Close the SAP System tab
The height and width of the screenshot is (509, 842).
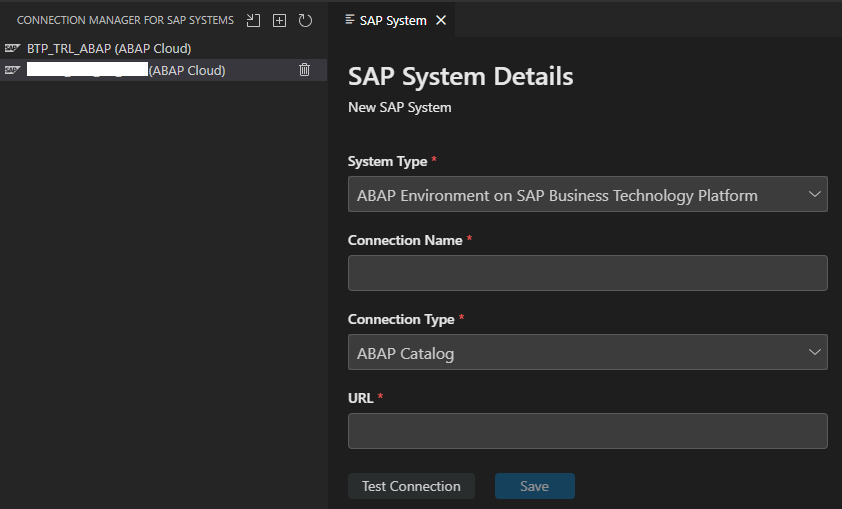click(441, 20)
